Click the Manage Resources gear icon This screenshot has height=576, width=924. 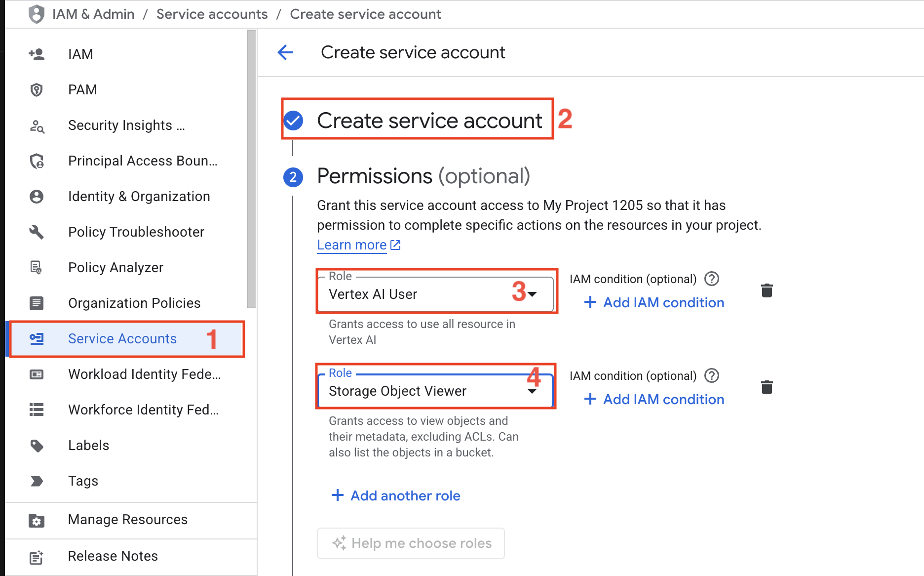click(x=37, y=520)
